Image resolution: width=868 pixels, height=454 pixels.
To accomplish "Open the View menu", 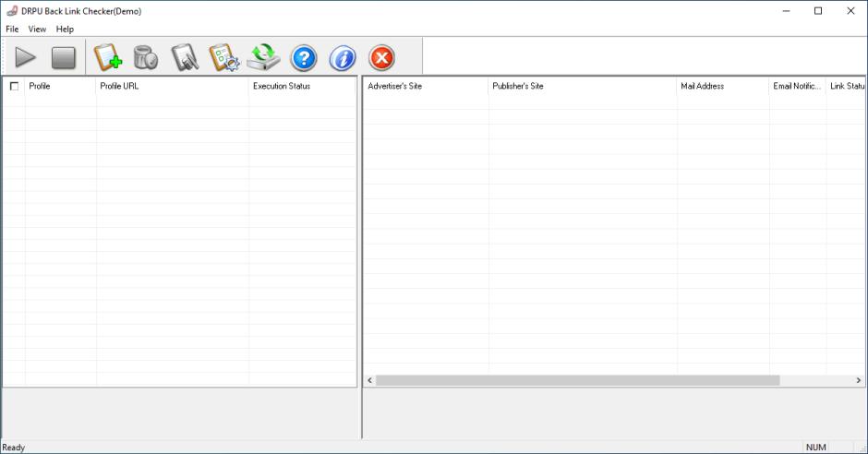I will (37, 29).
